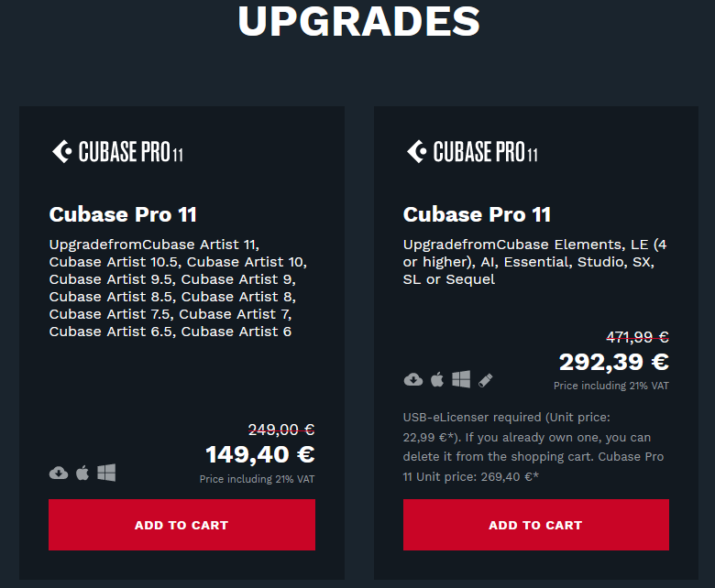Click the download icon in the Artist upgrade card
The image size is (715, 588).
point(59,473)
